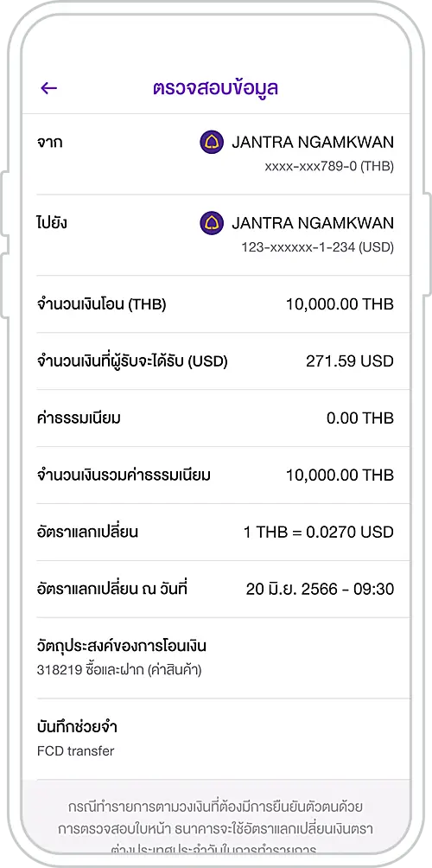Tap the จาก sender row label

50,143
